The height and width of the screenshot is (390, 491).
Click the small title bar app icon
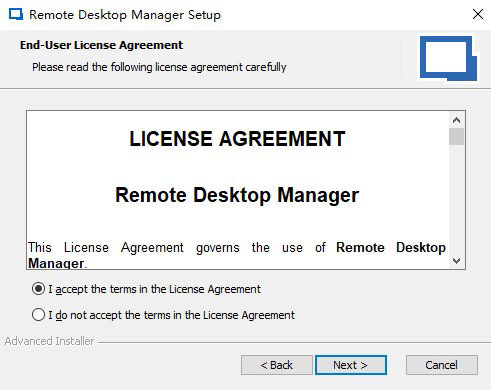coord(16,15)
